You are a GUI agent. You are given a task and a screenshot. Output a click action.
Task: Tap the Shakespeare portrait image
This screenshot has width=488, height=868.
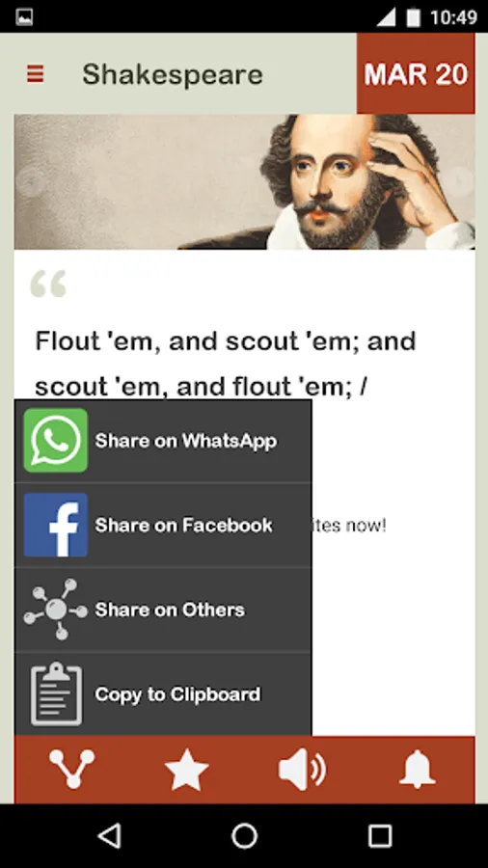[245, 181]
